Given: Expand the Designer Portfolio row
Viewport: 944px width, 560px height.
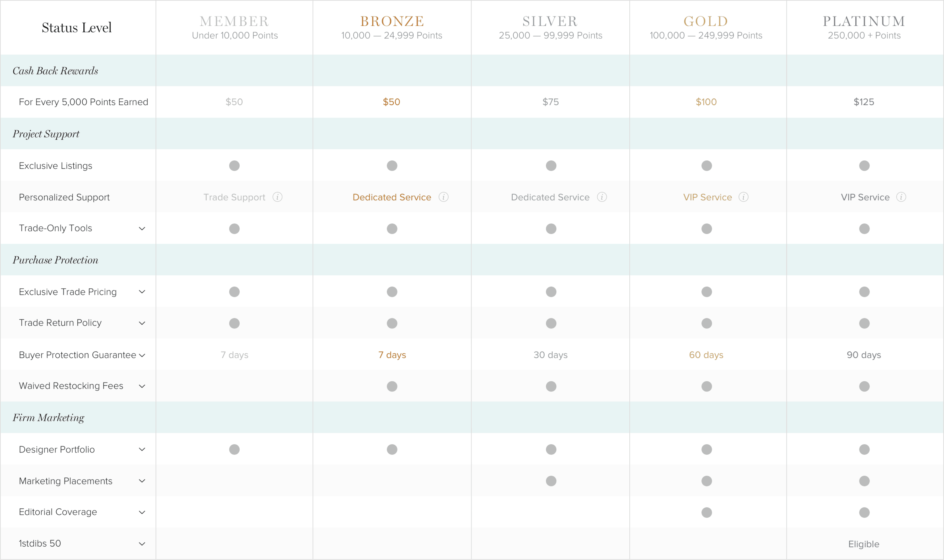Looking at the screenshot, I should pyautogui.click(x=142, y=449).
